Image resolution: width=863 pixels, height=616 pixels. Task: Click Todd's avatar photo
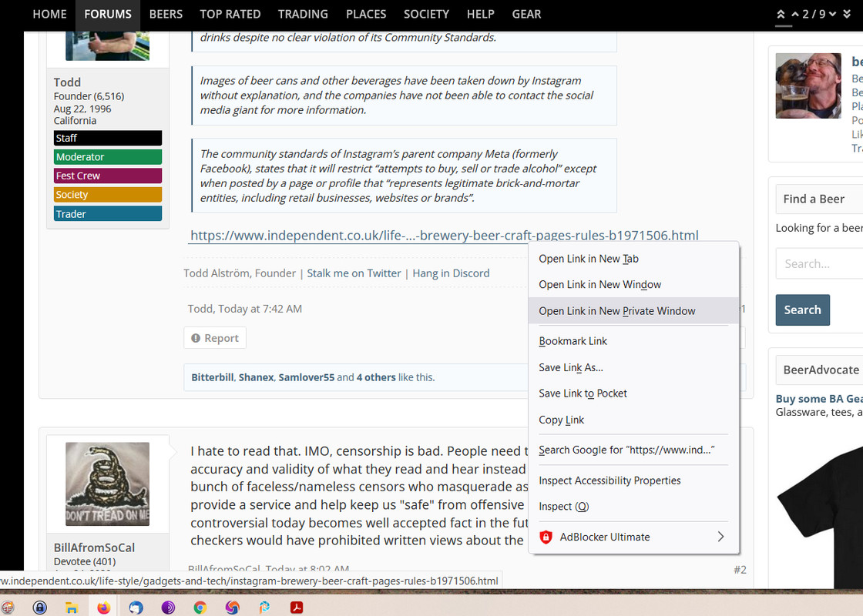coord(107,45)
